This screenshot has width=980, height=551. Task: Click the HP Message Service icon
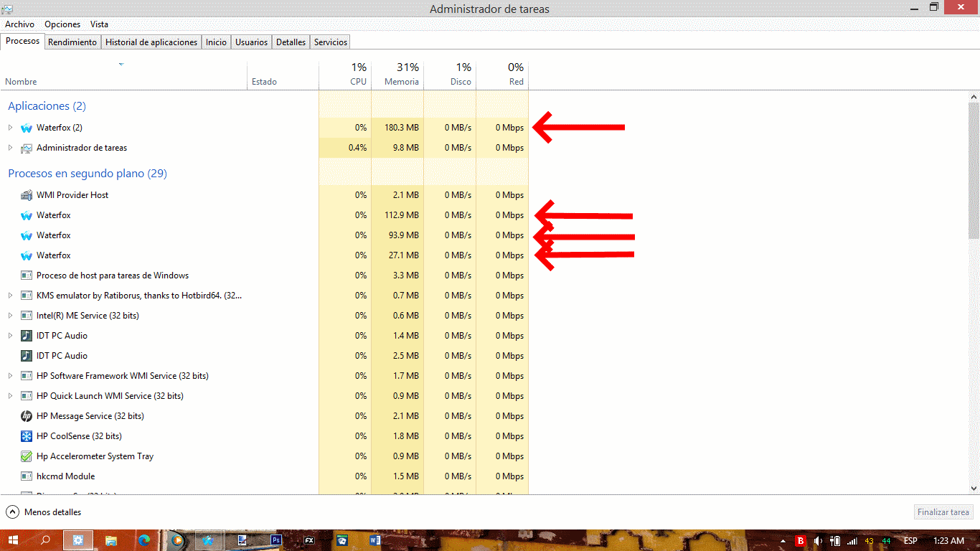click(x=27, y=416)
